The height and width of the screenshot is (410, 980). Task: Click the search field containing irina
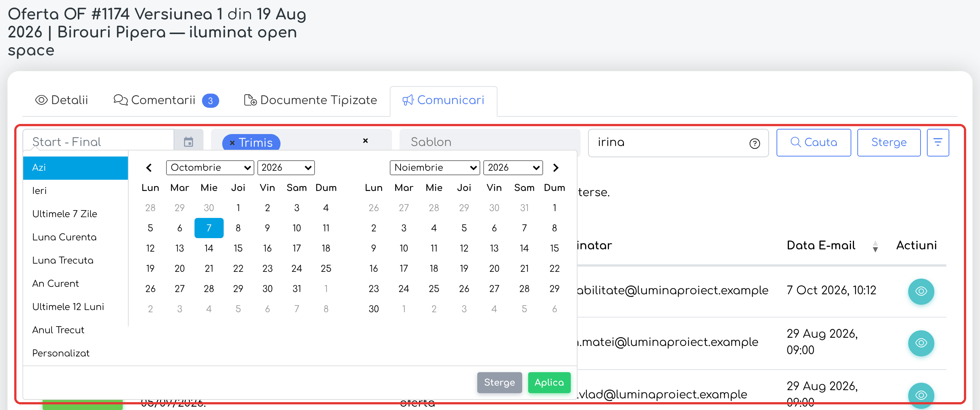(x=678, y=143)
